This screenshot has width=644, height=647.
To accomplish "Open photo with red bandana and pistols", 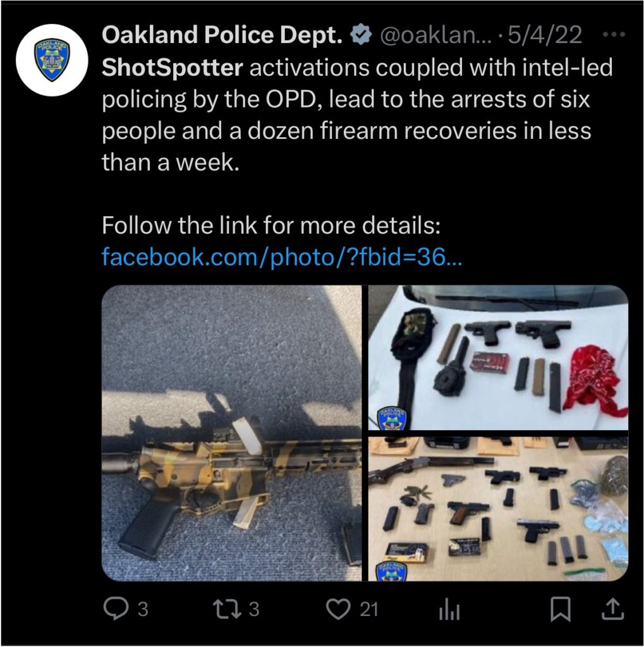I will (498, 358).
